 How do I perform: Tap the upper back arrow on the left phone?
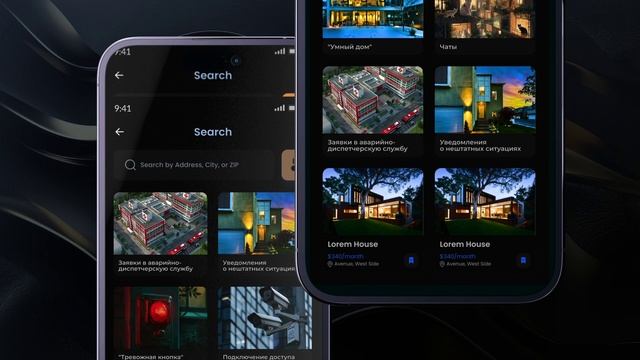click(119, 76)
